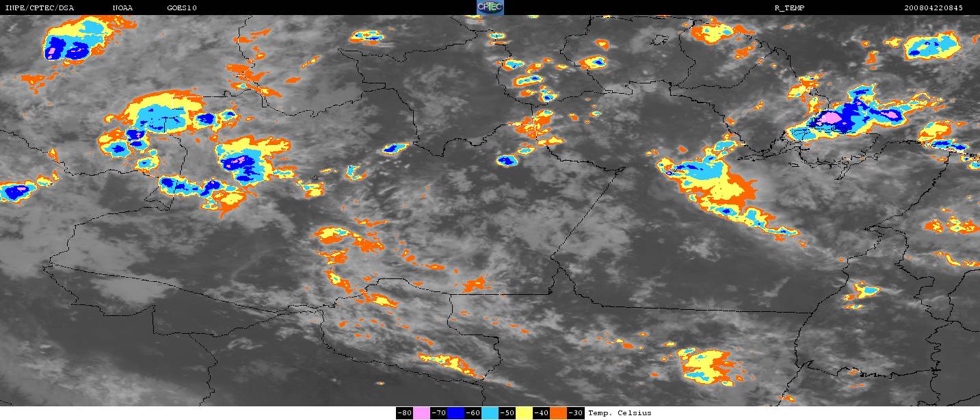Screen dimensions: 980x420
Task: Pick the pink legend color swatch
Action: click(421, 413)
